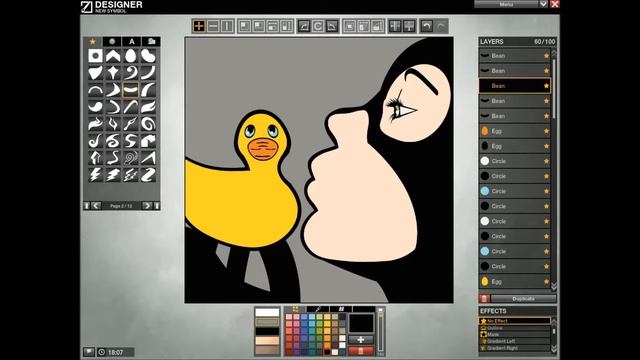This screenshot has width=640, height=360.
Task: Click the Effects list scroll-up arrow
Action: click(554, 321)
